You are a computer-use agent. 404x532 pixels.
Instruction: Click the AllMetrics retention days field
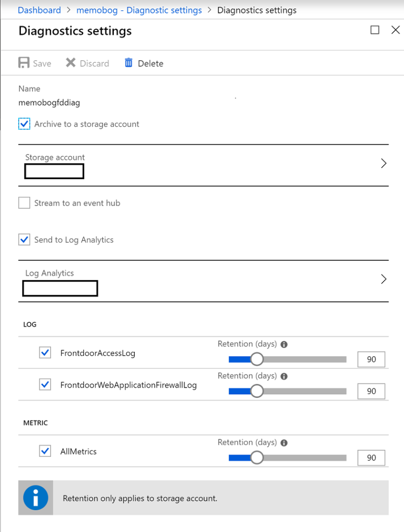point(371,458)
